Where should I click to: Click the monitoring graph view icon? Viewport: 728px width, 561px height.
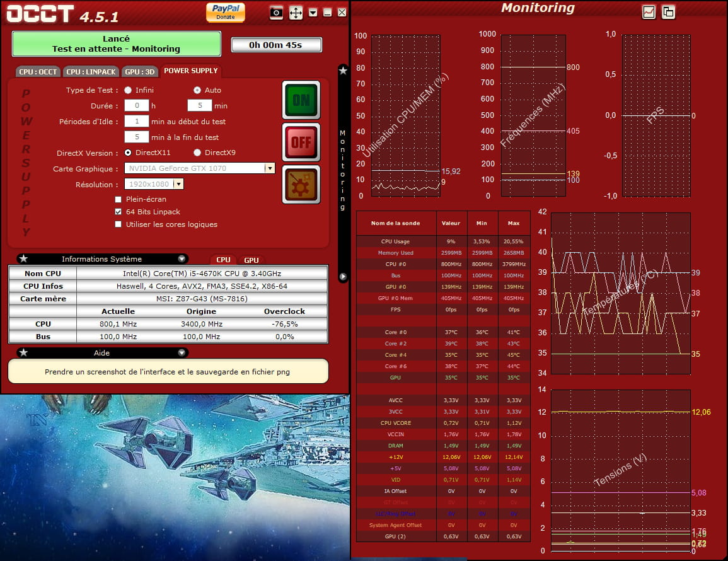(649, 12)
